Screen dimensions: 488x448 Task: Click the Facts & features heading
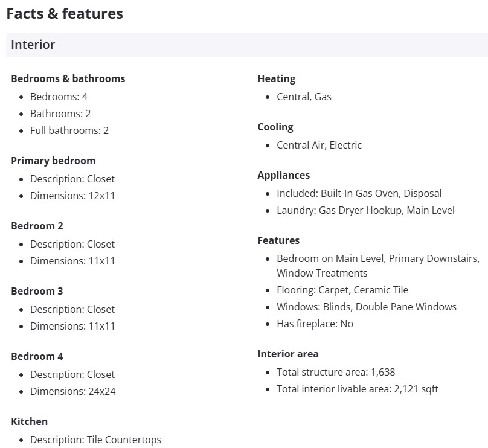point(65,13)
